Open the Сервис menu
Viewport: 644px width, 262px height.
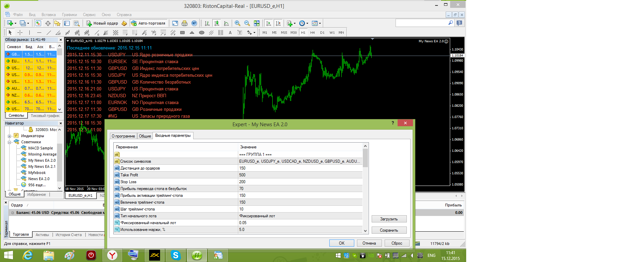89,15
